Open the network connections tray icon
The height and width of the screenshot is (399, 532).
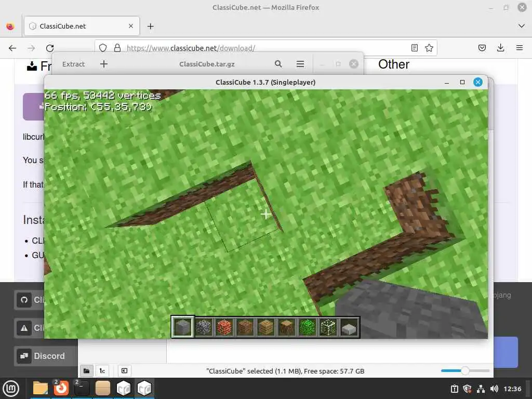pos(481,389)
